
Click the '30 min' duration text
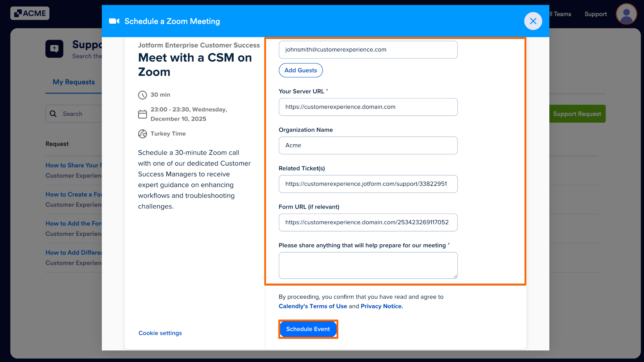[160, 95]
